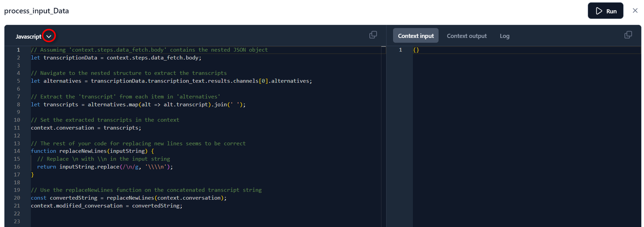Click comment '// Use the replaceNewLines function'
Image resolution: width=644 pixels, height=227 pixels.
tap(146, 190)
